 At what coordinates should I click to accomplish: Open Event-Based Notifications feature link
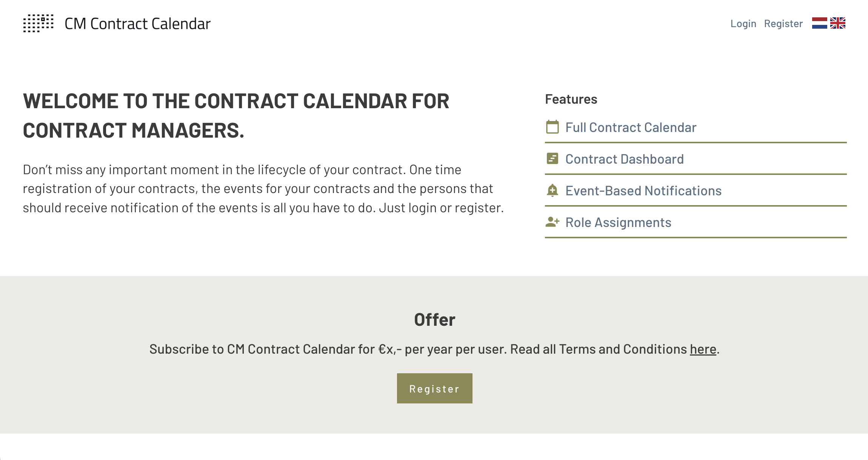(x=643, y=191)
